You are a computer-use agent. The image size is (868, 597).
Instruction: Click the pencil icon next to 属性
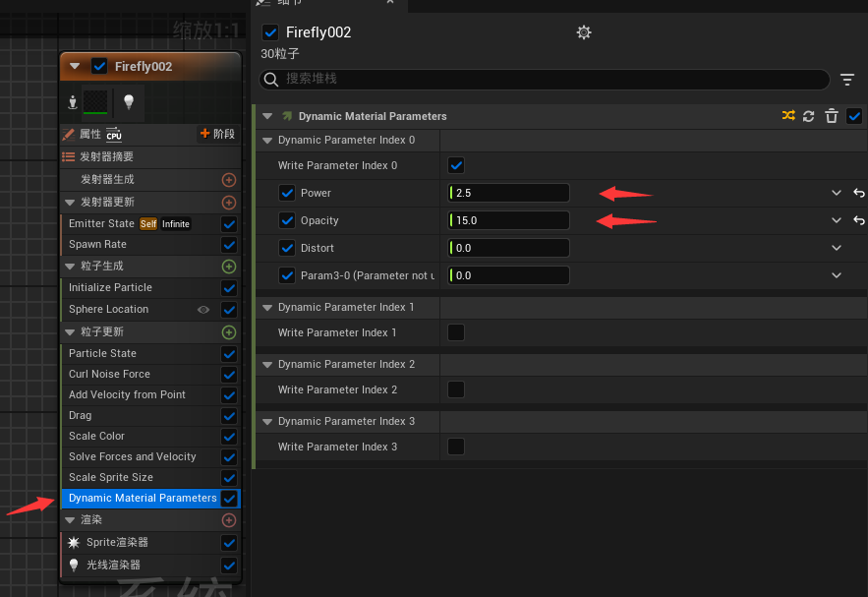click(x=69, y=134)
